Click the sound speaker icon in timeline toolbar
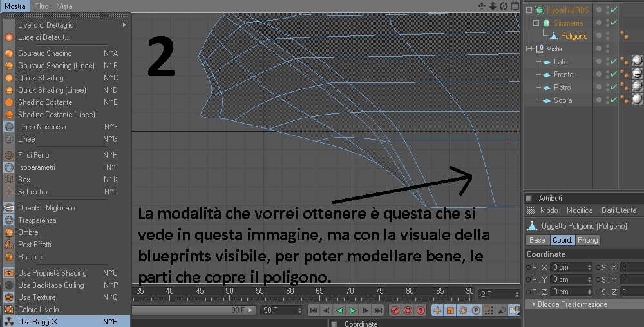This screenshot has height=327, width=644. click(502, 310)
